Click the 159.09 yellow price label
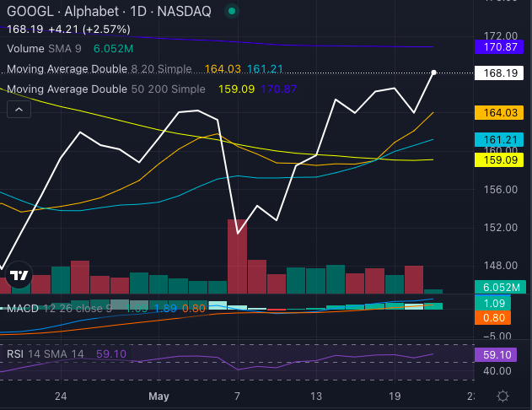Viewport: 532px width, 410px height. click(x=499, y=159)
